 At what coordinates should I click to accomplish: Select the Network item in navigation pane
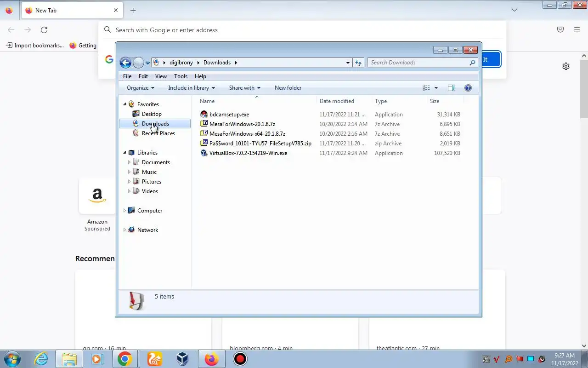pyautogui.click(x=147, y=230)
